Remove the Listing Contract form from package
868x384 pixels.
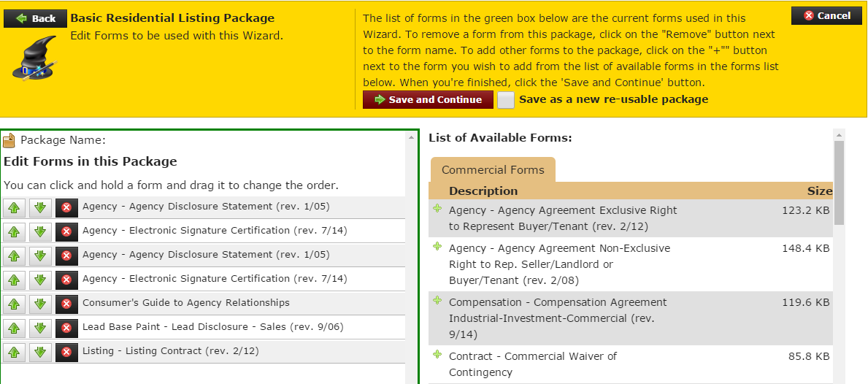(66, 352)
